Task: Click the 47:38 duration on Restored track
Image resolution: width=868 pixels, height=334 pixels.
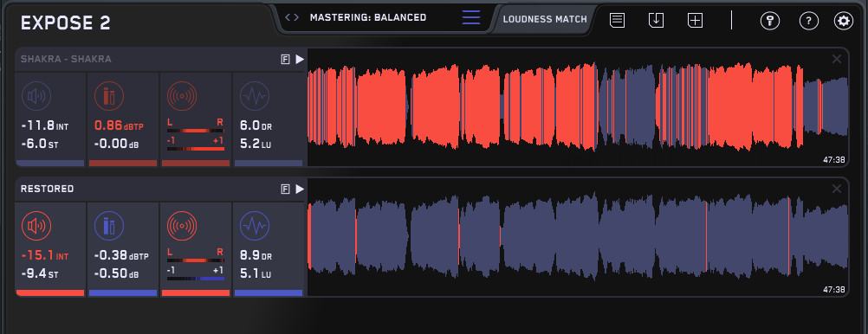Action: click(833, 289)
